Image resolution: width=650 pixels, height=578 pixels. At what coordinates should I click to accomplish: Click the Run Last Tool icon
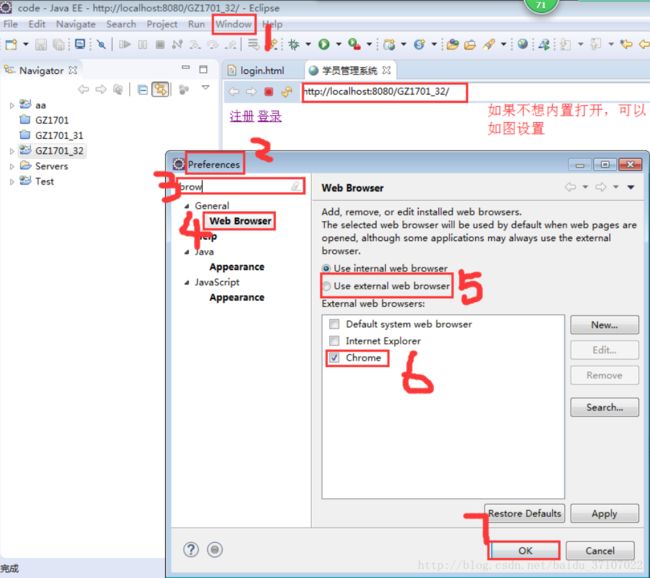(x=354, y=44)
